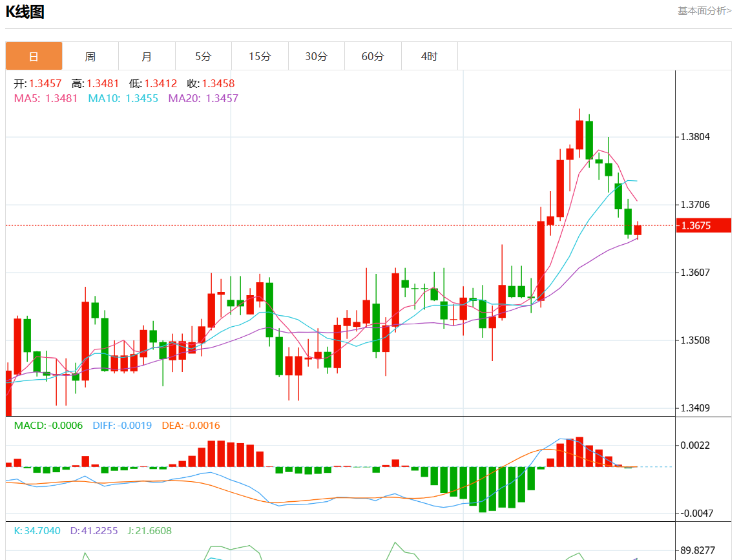Open the 60分 interval tab

[x=373, y=56]
